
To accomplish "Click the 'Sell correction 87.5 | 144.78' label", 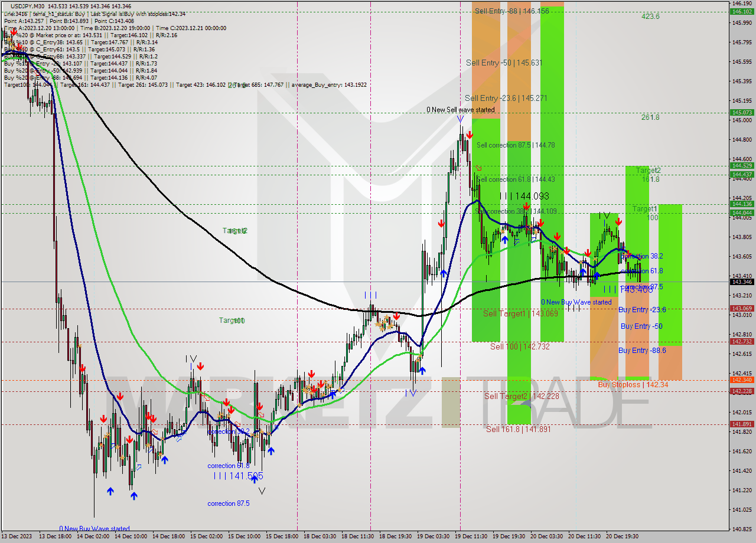I will tap(516, 145).
